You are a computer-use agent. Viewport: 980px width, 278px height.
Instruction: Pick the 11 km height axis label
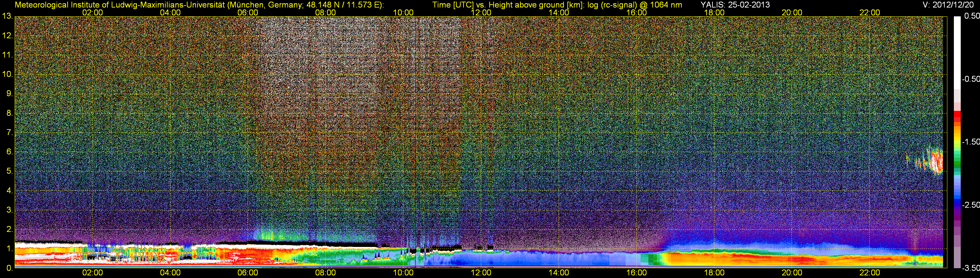coord(7,55)
